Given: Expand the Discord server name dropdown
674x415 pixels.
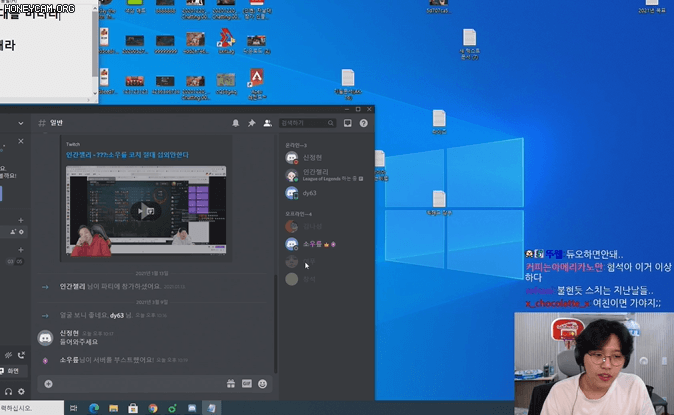Looking at the screenshot, I should coord(21,123).
